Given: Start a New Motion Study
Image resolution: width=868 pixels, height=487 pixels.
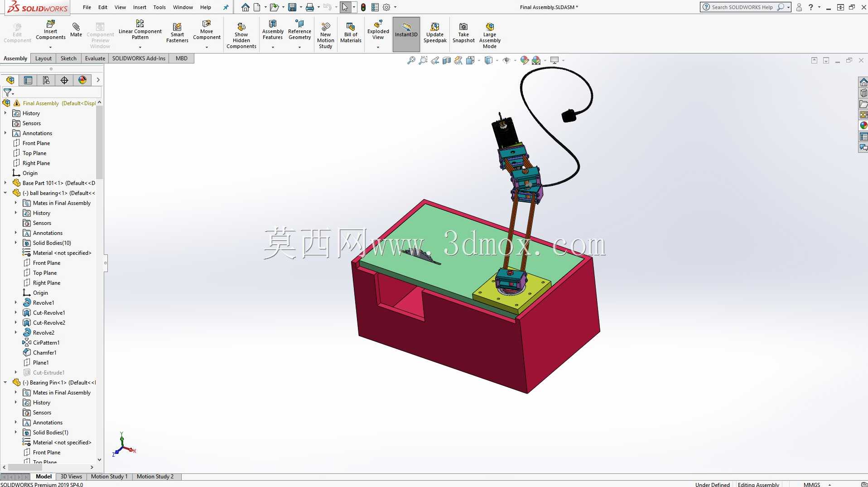Looking at the screenshot, I should [325, 35].
